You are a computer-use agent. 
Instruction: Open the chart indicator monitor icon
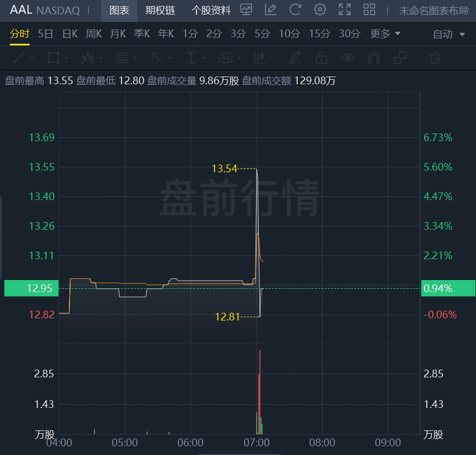click(x=246, y=10)
